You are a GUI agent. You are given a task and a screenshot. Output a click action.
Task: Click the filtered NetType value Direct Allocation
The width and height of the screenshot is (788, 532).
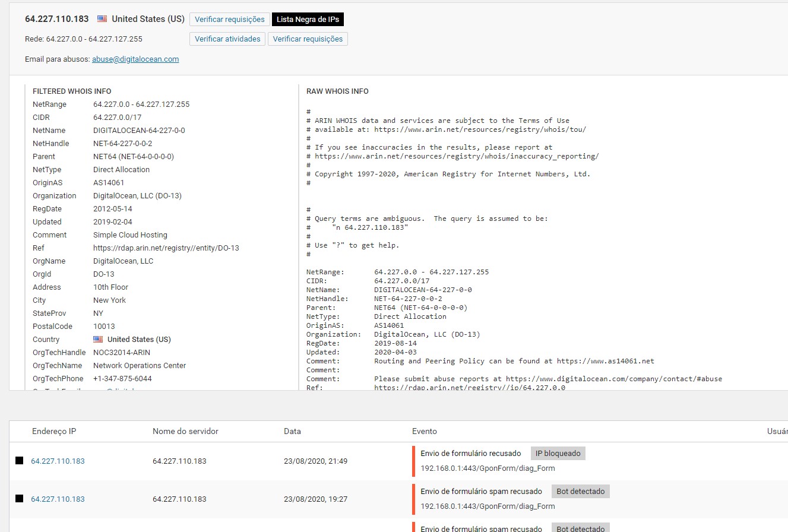tap(121, 170)
